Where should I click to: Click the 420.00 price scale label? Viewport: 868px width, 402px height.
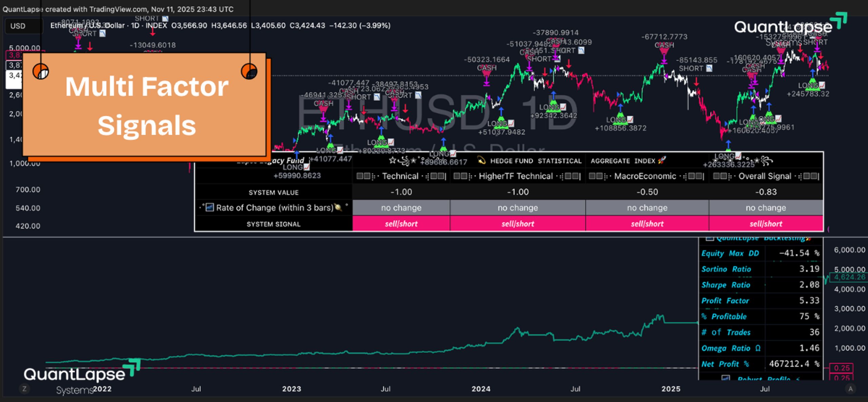click(28, 226)
